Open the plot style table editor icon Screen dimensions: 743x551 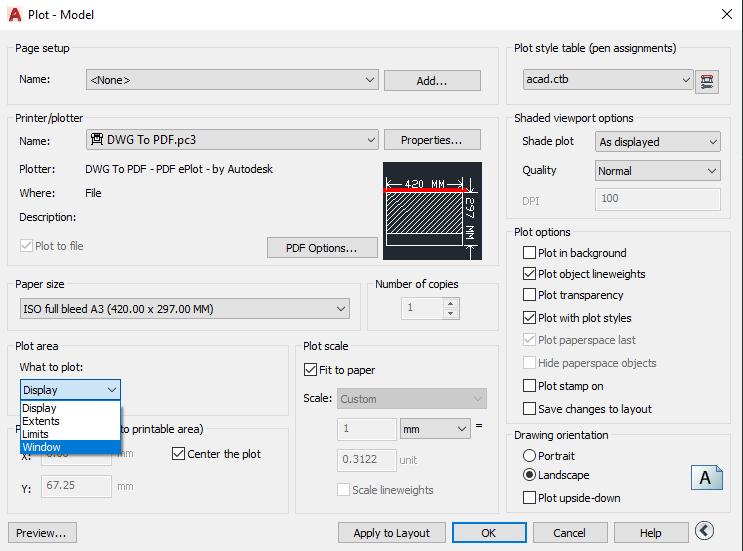click(707, 81)
